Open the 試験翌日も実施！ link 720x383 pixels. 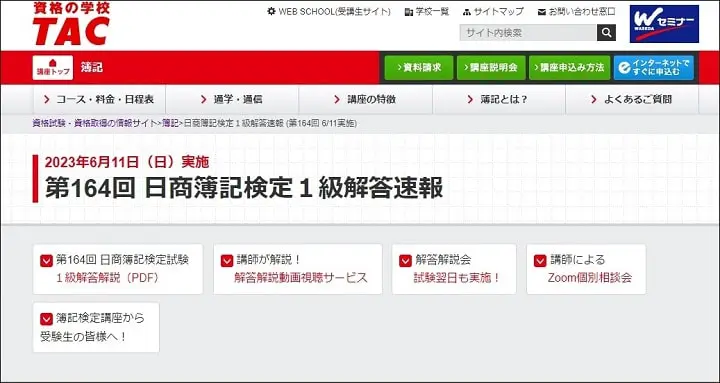pos(457,278)
